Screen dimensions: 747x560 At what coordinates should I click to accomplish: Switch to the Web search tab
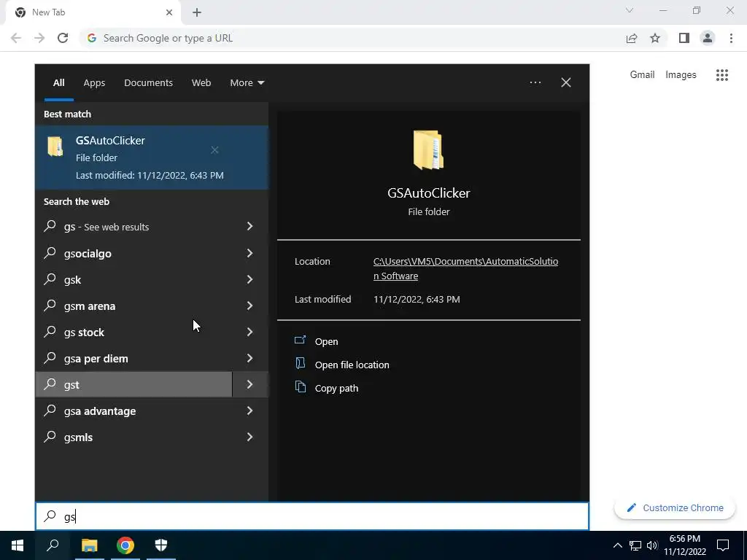coord(201,83)
